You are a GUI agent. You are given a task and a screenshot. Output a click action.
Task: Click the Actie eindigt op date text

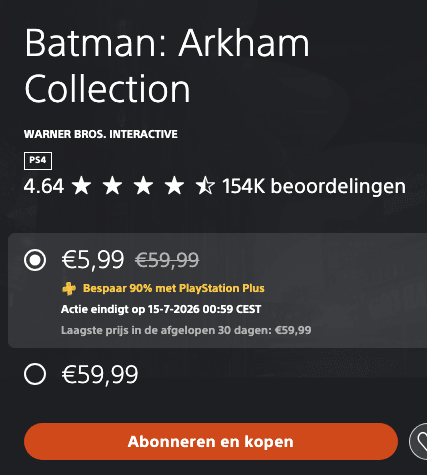coord(161,309)
